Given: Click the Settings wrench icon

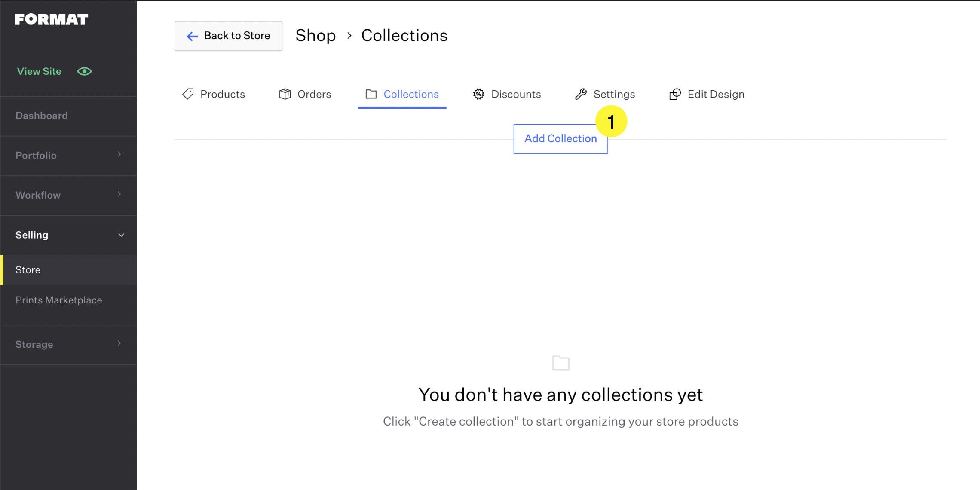Looking at the screenshot, I should click(x=581, y=94).
